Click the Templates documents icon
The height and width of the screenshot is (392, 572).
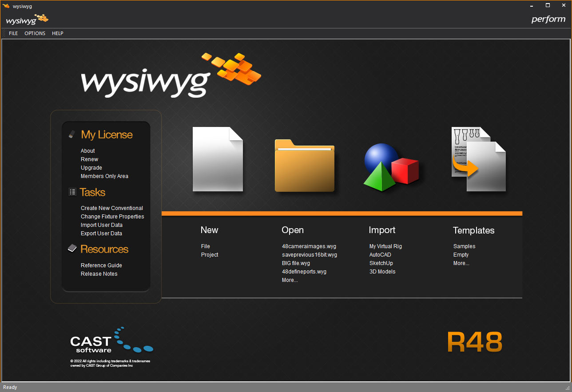point(479,159)
